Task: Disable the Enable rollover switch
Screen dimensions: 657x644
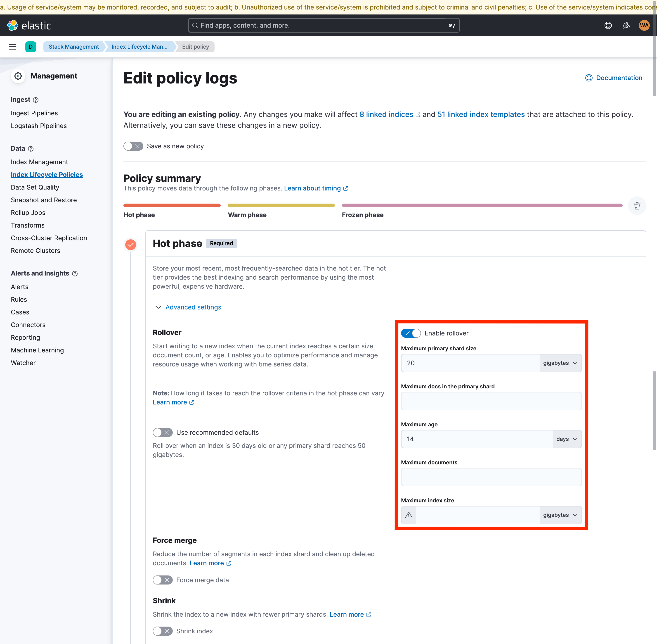Action: point(411,333)
